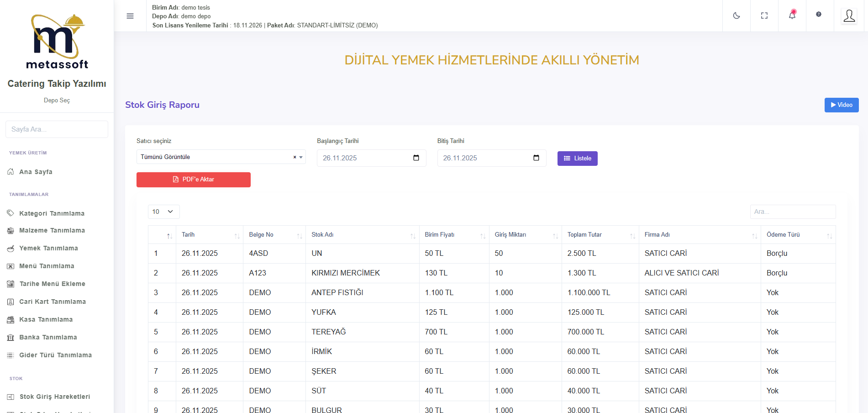Click the table Ara search field
The image size is (868, 413).
[x=792, y=212]
